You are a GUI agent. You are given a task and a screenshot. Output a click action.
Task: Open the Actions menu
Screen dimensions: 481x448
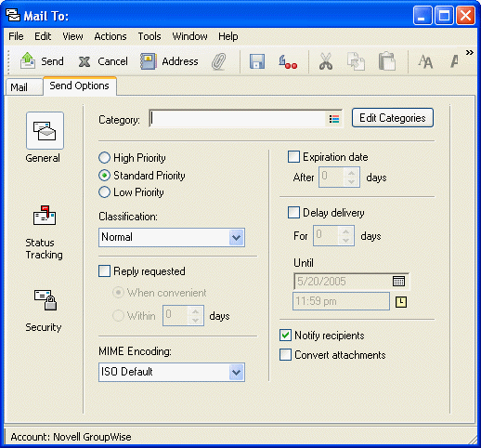click(110, 36)
